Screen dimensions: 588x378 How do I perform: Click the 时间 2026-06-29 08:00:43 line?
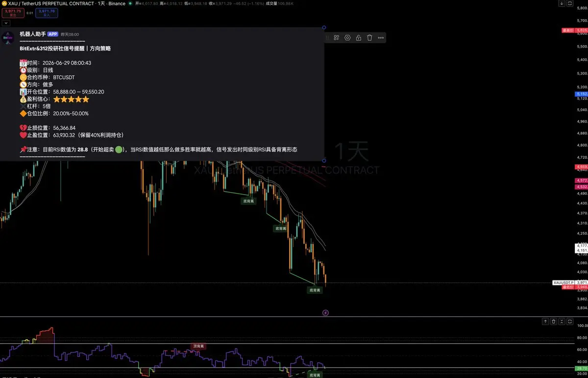(55, 63)
